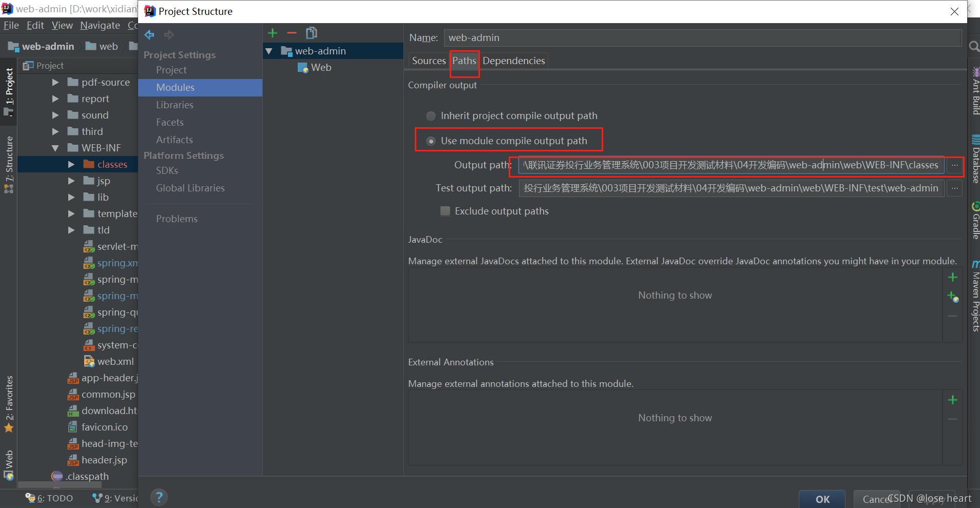Screen dimensions: 980x508
Task: Click the search magnifier icon
Action: point(974,47)
